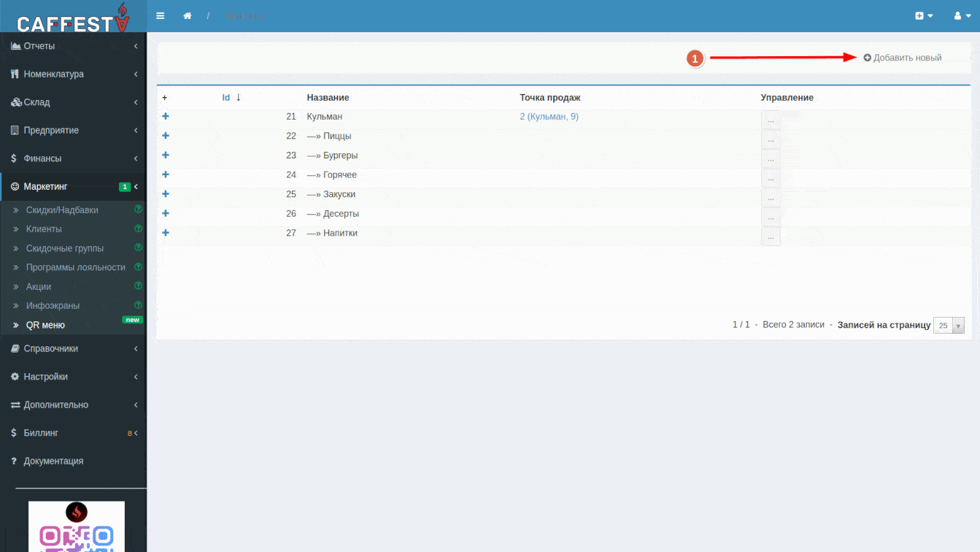
Task: Expand the Номенклатура sidebar menu
Action: [x=73, y=74]
